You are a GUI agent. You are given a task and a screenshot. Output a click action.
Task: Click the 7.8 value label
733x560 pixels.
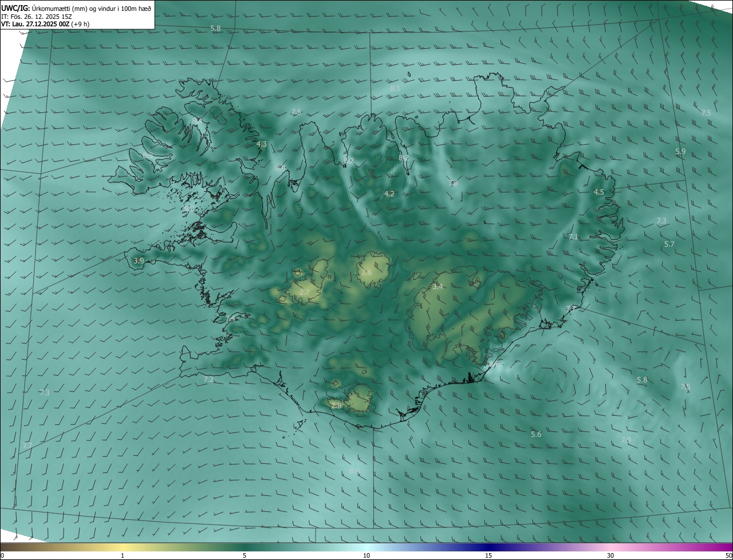pos(453,183)
